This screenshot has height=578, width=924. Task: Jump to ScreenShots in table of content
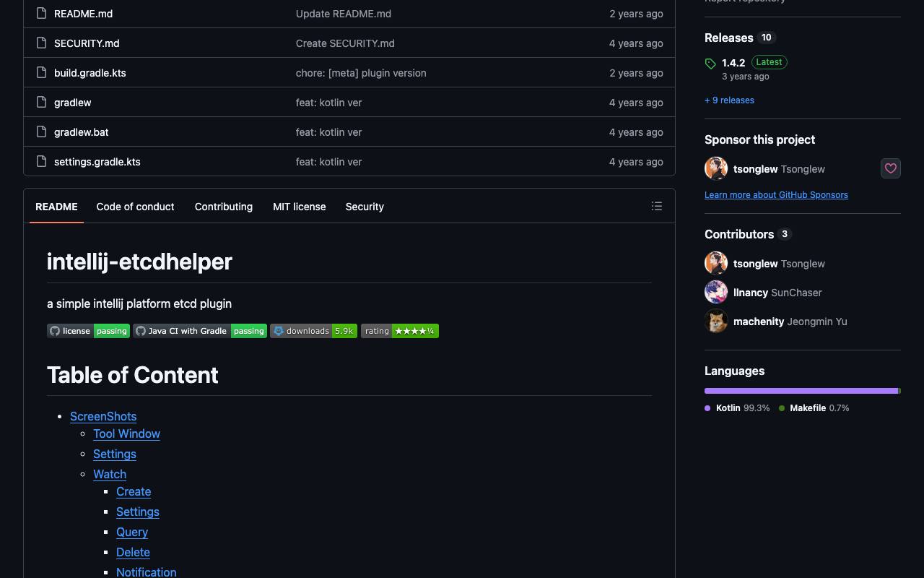(103, 416)
